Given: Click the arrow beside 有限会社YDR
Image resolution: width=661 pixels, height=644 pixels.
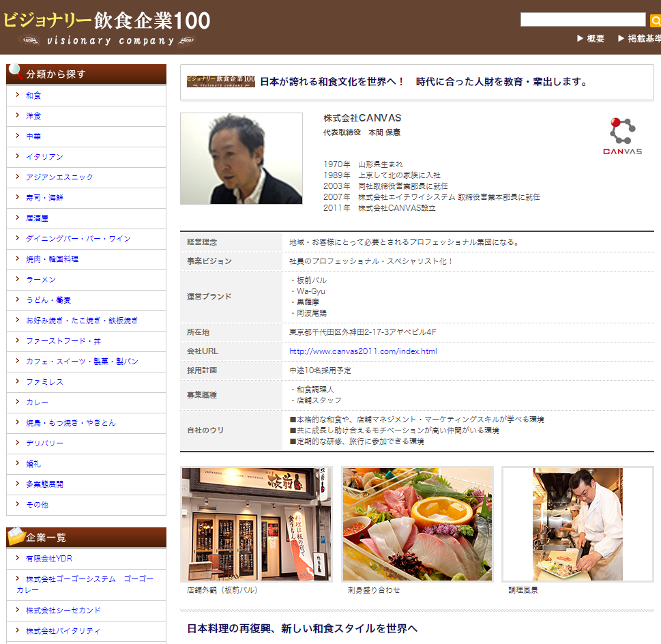Looking at the screenshot, I should coord(17,558).
